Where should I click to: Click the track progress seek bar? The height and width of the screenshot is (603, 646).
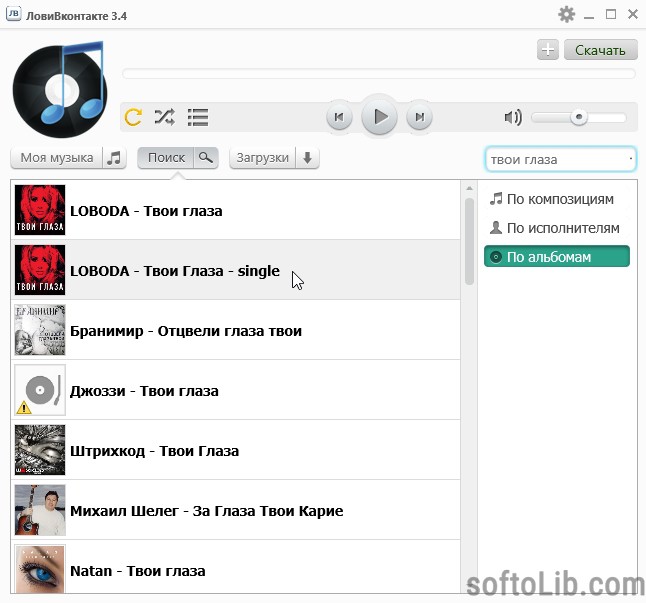click(x=379, y=74)
